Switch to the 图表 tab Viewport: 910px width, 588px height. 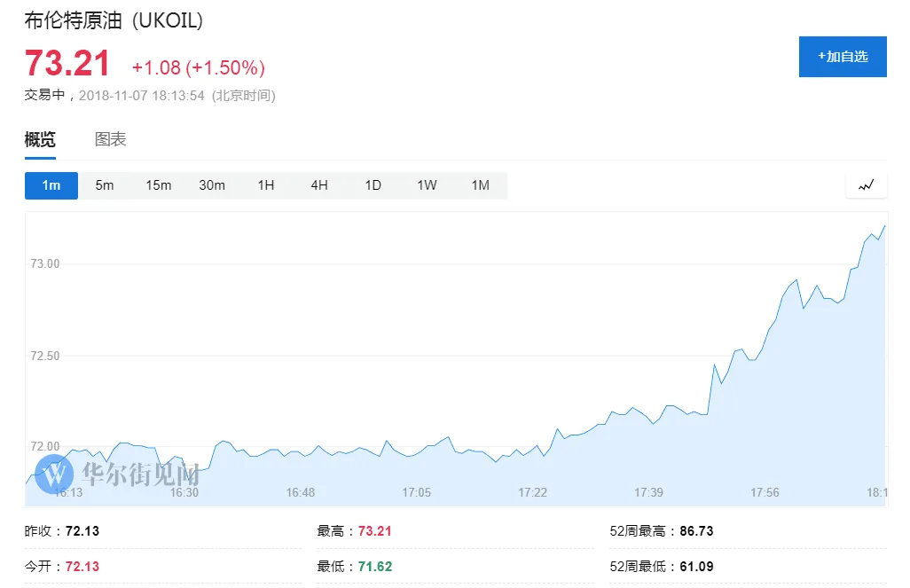tap(110, 139)
